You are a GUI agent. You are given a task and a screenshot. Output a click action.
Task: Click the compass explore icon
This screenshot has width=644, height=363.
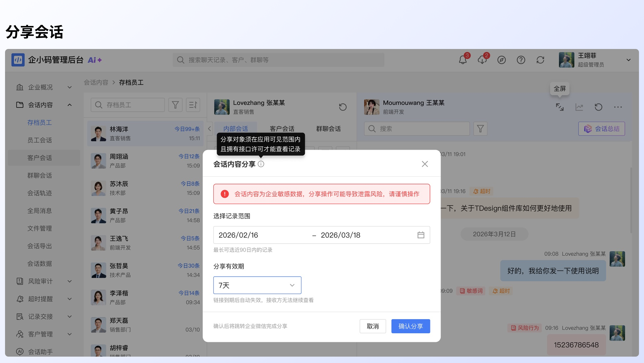pos(501,60)
